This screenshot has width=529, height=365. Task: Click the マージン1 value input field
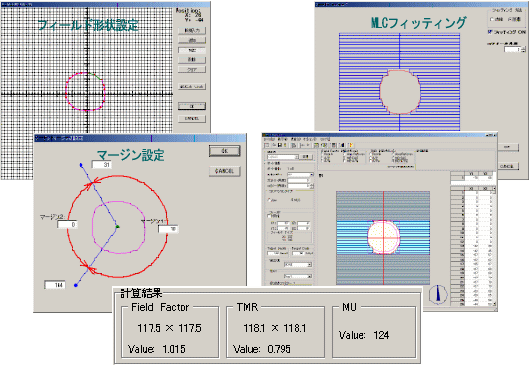pos(168,229)
